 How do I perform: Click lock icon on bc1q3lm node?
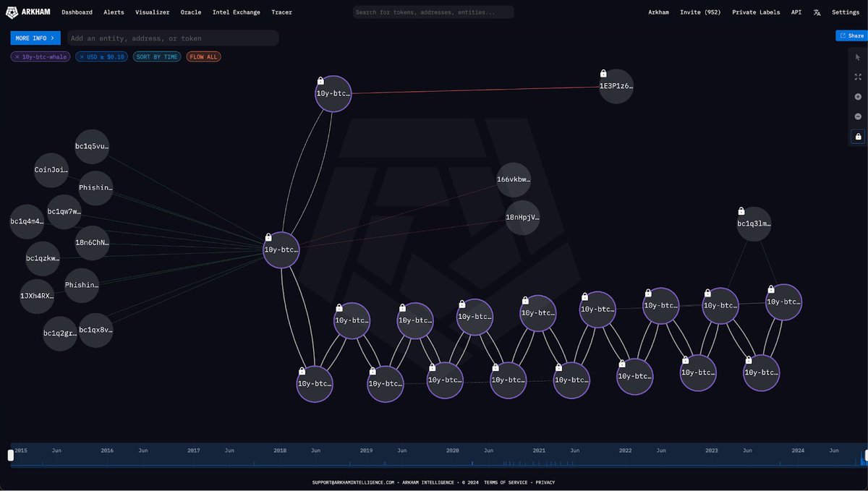[x=741, y=211]
